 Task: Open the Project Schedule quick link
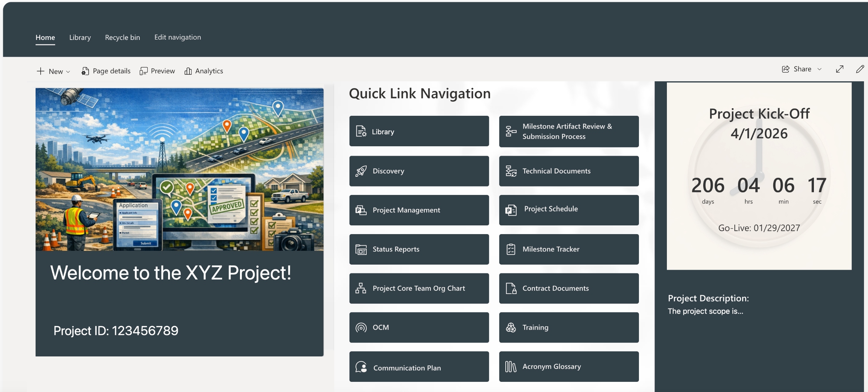click(569, 210)
